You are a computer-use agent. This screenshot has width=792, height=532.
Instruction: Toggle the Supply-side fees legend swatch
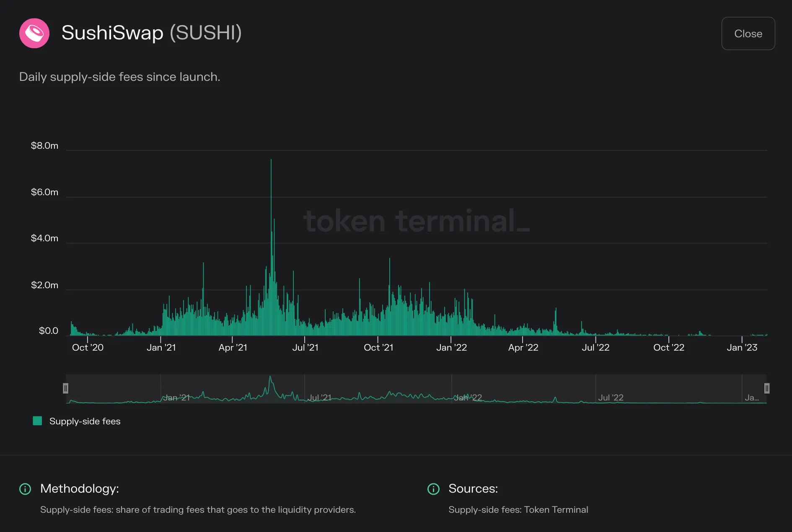tap(37, 421)
